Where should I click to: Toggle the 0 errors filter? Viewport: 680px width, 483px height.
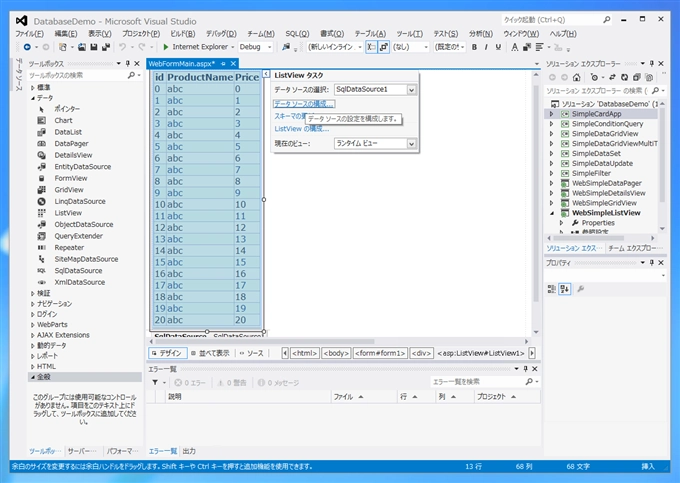click(190, 382)
